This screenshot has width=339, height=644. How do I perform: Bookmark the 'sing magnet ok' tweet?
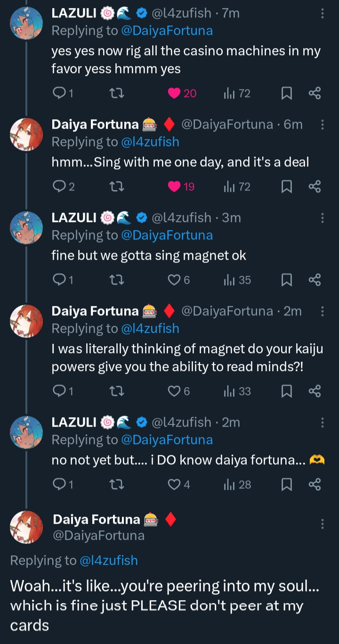[286, 280]
